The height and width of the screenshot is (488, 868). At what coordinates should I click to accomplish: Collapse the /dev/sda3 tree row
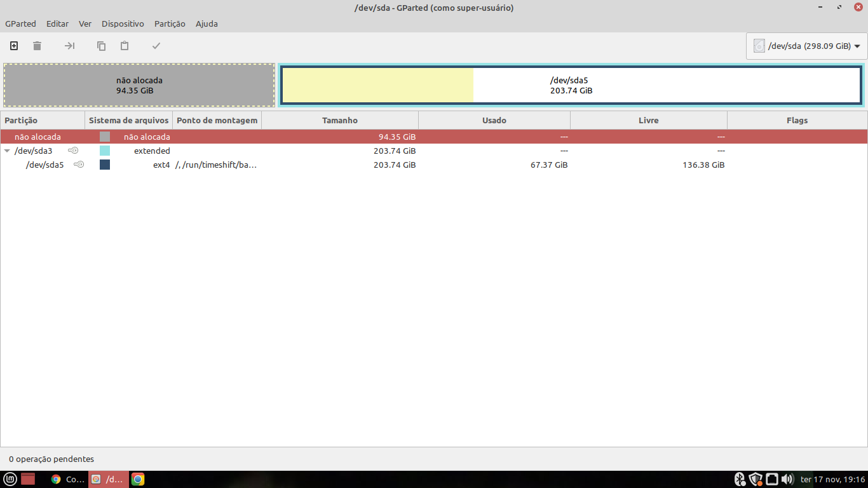click(x=7, y=151)
